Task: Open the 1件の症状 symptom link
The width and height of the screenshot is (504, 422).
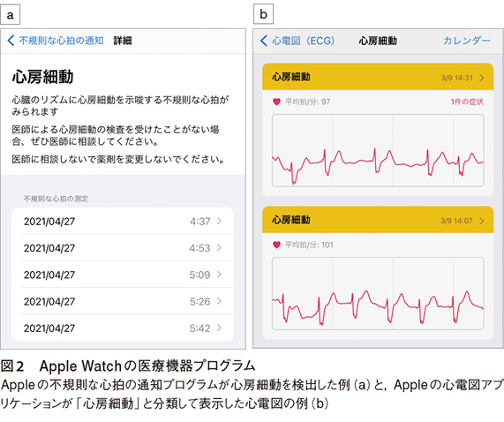Action: coord(467,102)
